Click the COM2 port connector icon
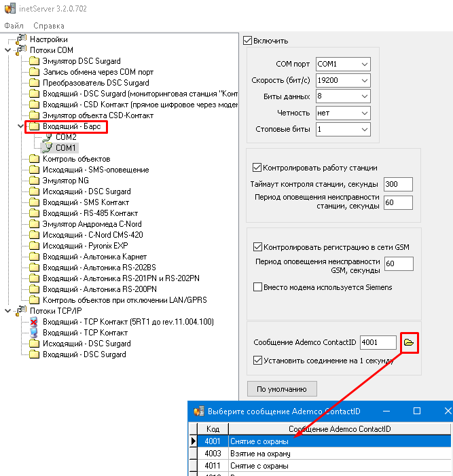 (47, 137)
